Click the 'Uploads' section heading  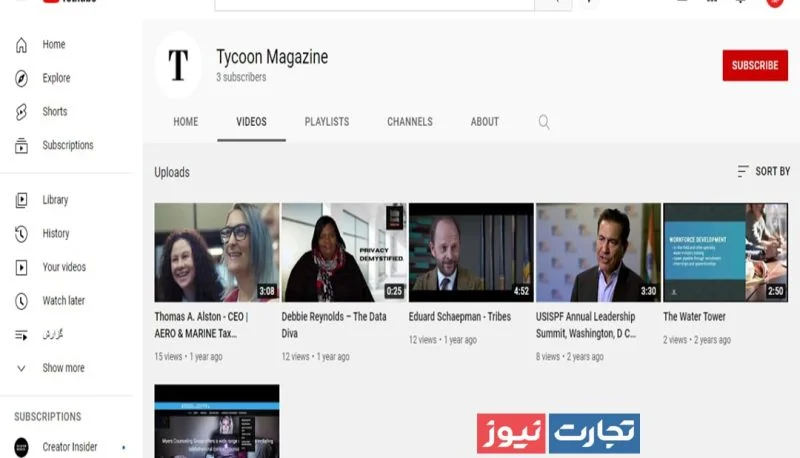coord(172,172)
